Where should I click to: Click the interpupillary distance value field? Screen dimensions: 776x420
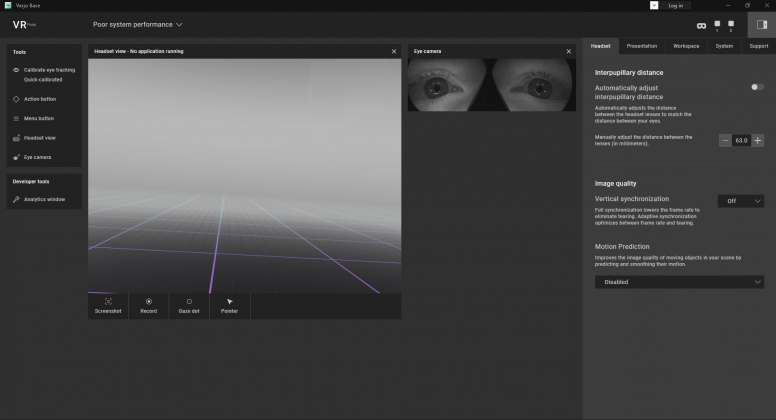tap(741, 140)
